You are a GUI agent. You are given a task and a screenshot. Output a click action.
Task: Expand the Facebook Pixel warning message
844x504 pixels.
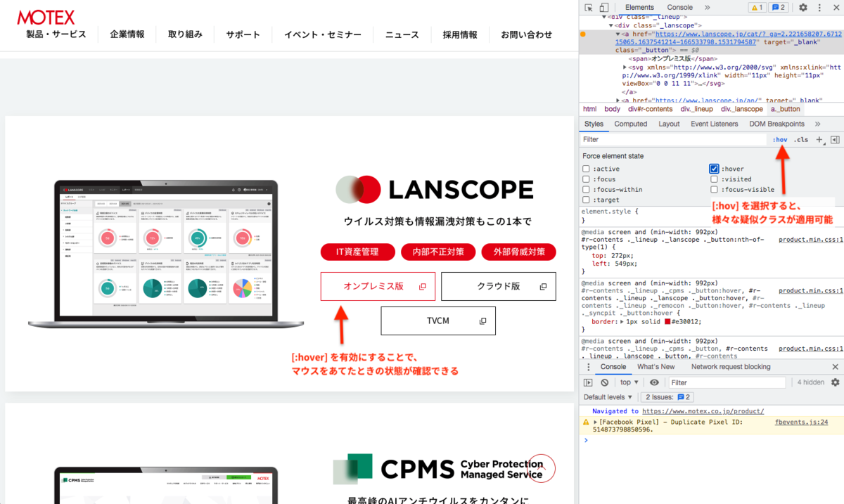[x=595, y=422]
